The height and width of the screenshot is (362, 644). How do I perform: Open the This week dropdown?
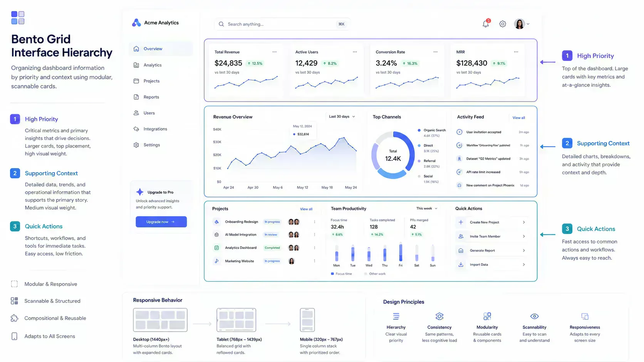tap(427, 209)
